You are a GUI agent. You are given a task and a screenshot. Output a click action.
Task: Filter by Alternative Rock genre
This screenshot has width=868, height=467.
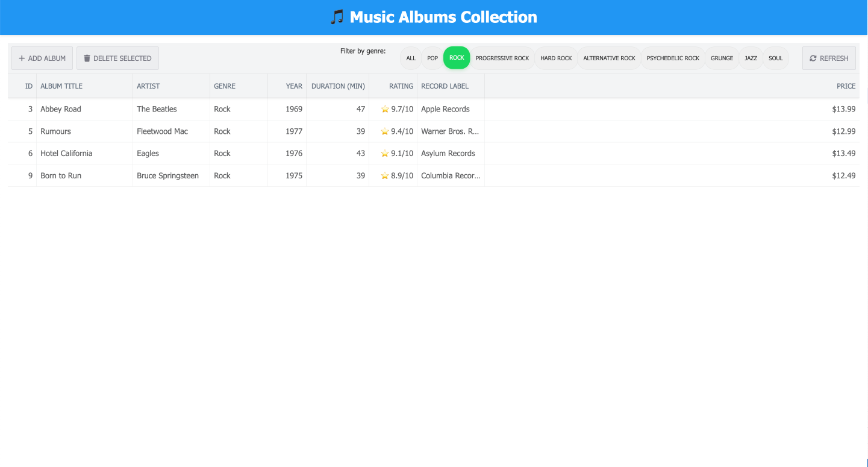point(609,58)
